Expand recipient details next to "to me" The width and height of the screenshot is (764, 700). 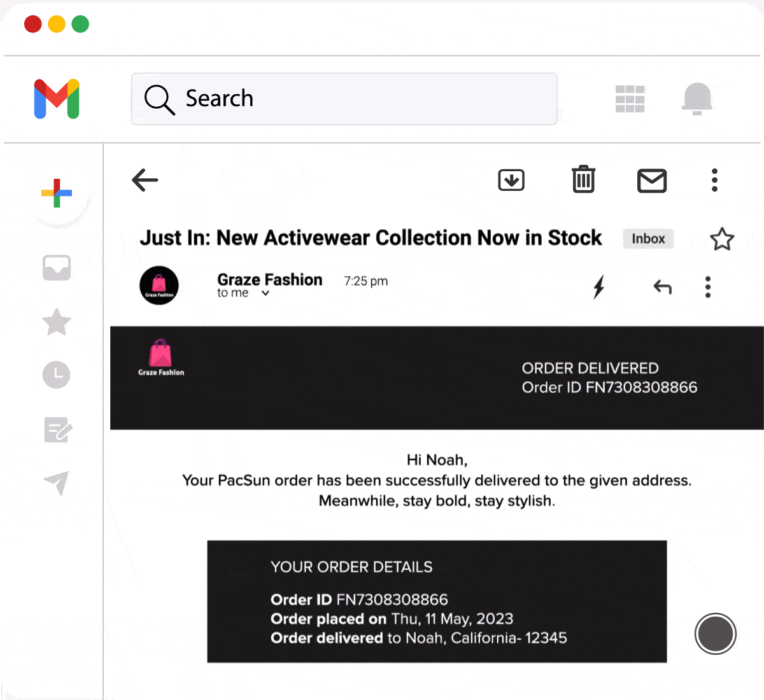pyautogui.click(x=265, y=293)
